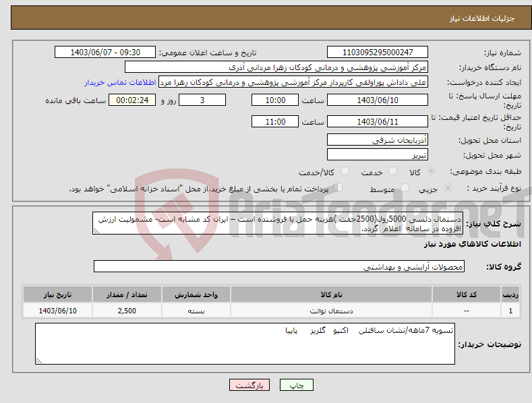Click the چاپ print button
This screenshot has height=403, width=532.
297,385
